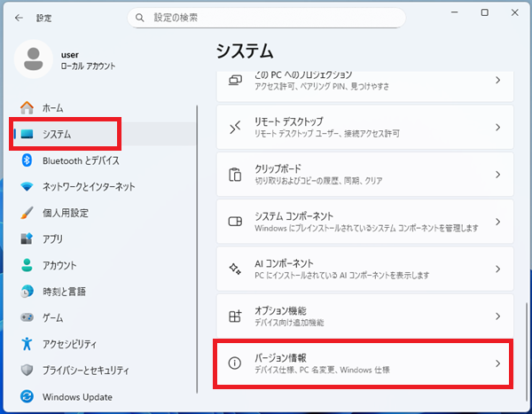Click the アクセシビリティ figure icon

(x=27, y=344)
